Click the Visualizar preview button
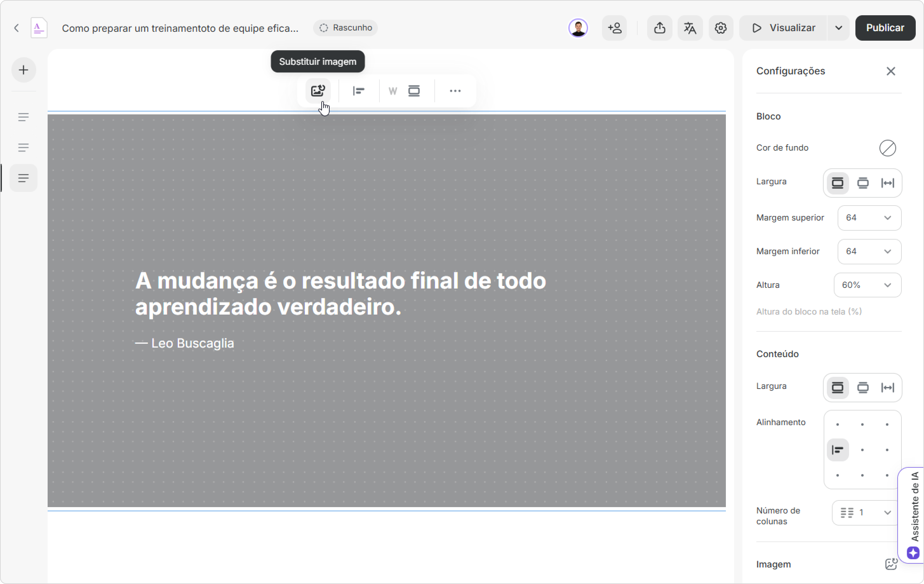 coord(783,28)
